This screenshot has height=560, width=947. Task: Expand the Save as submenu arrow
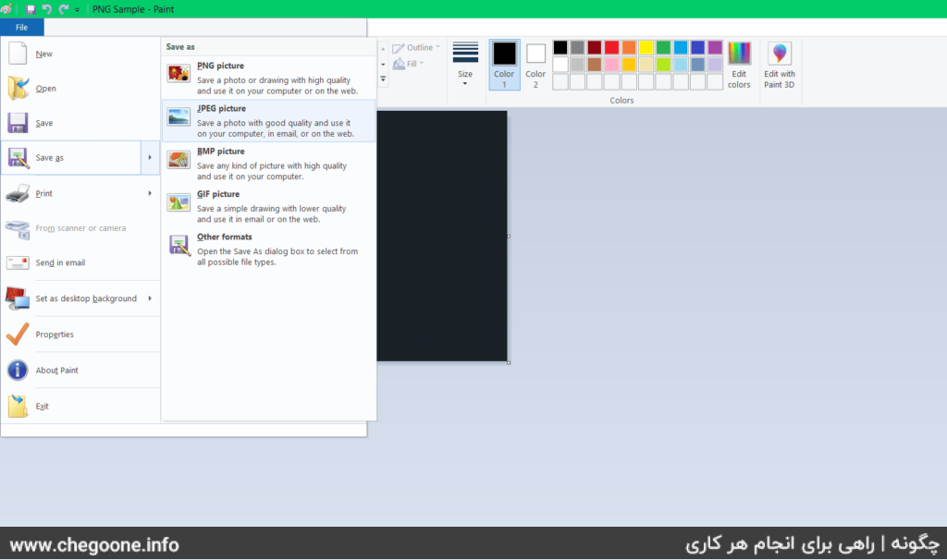[x=150, y=157]
